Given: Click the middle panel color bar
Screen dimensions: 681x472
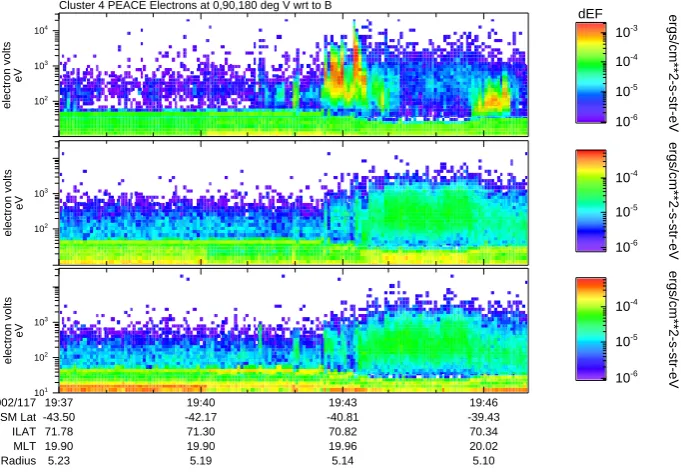Looking at the screenshot, I should [x=590, y=201].
